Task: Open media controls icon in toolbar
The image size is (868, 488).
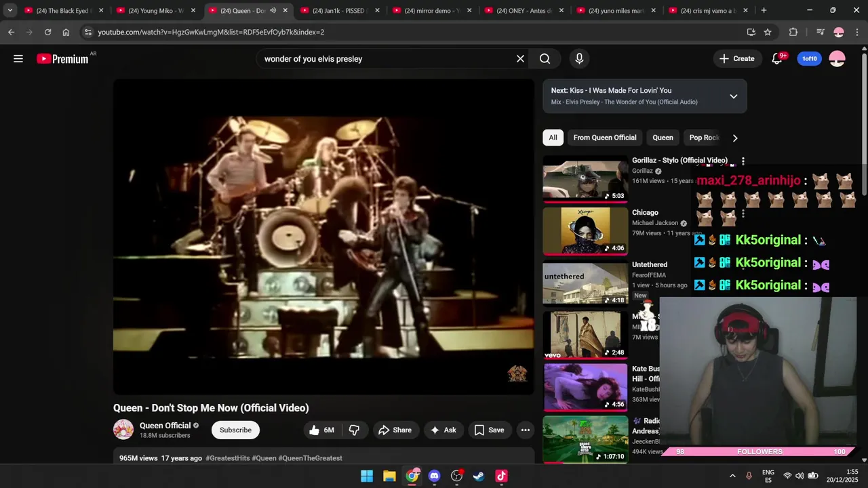Action: pos(821,32)
